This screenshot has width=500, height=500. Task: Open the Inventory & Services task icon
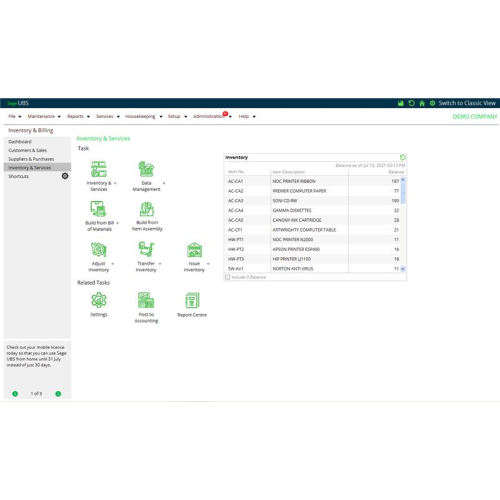[99, 169]
